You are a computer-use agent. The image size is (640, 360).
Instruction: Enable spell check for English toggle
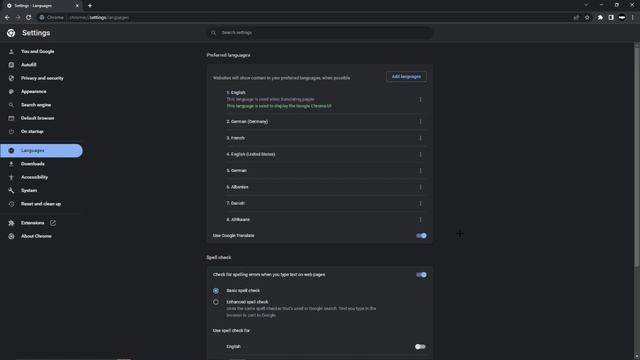point(420,347)
